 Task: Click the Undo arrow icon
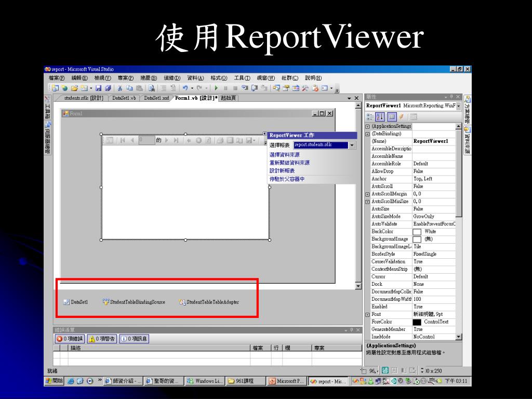point(185,88)
